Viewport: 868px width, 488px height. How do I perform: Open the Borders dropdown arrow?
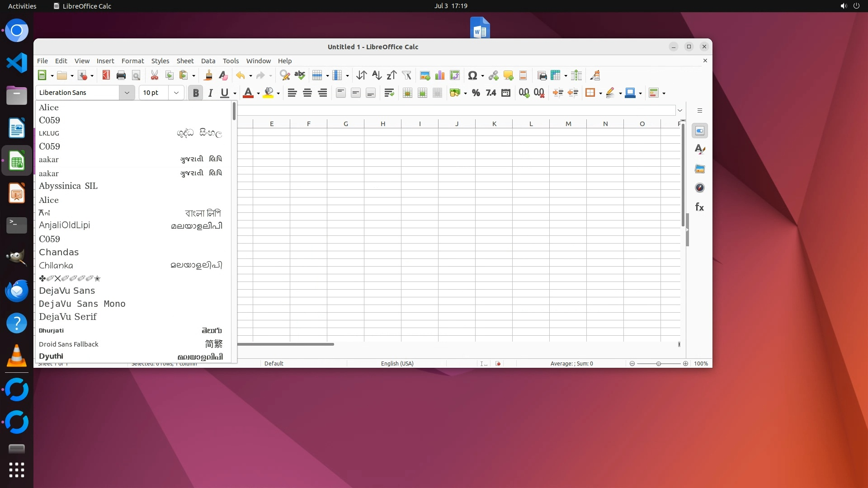pos(600,94)
